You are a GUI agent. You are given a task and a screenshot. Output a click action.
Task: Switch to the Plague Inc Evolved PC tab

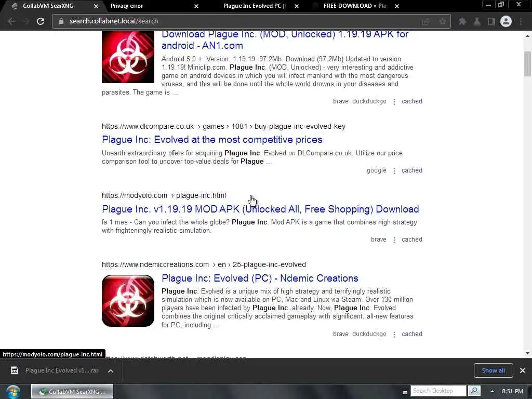255,6
